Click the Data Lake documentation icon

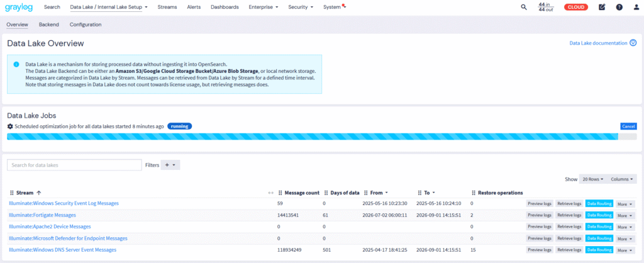click(x=633, y=43)
